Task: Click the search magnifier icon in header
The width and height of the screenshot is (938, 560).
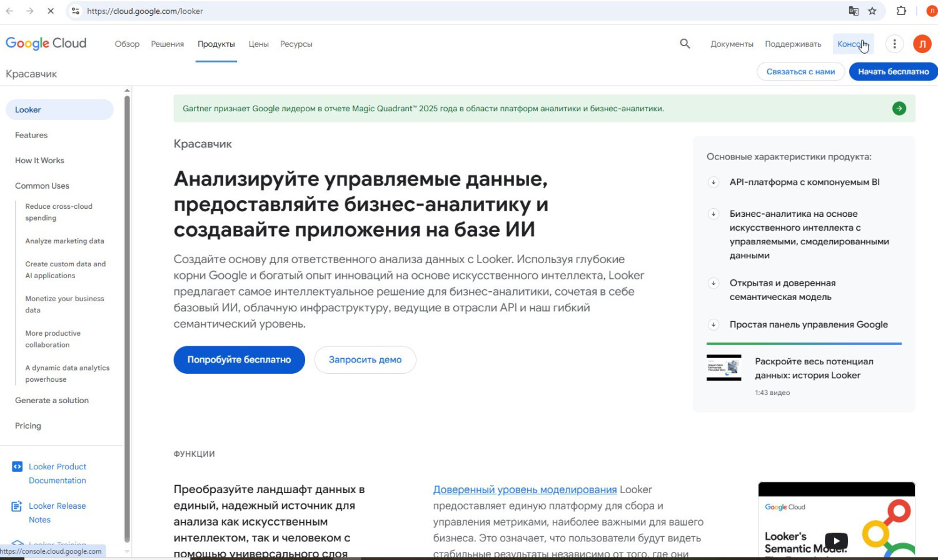Action: (685, 44)
